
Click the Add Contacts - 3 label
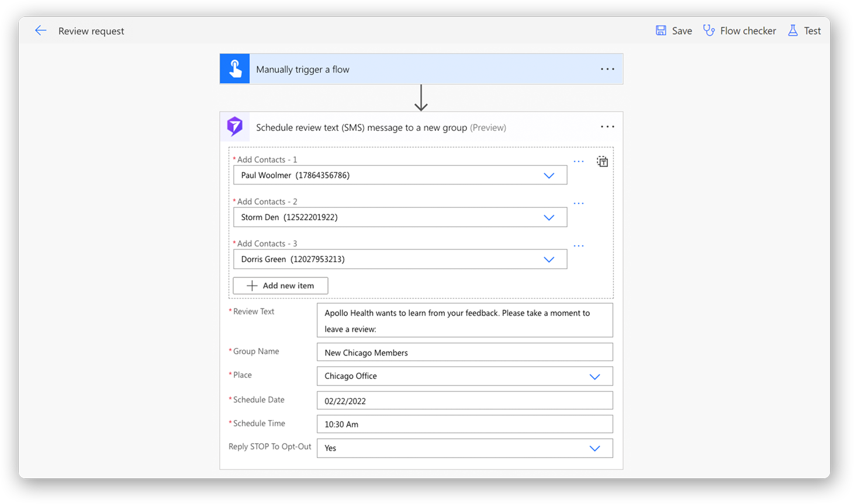coord(267,244)
